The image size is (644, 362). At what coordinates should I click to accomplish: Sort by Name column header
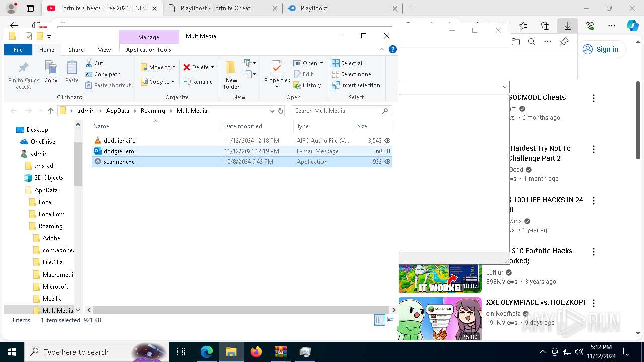156,126
